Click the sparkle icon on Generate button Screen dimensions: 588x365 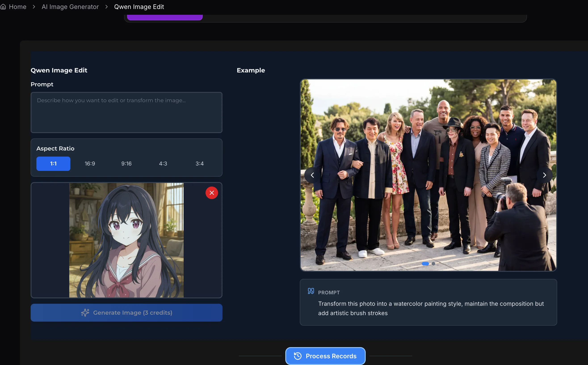click(x=85, y=312)
